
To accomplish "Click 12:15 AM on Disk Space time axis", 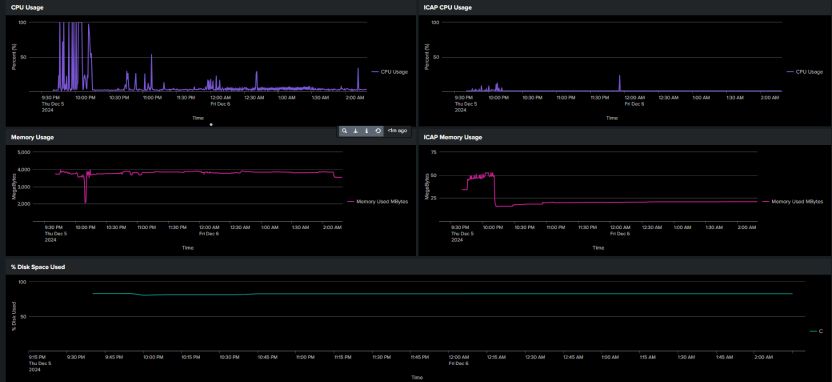I will coord(496,358).
